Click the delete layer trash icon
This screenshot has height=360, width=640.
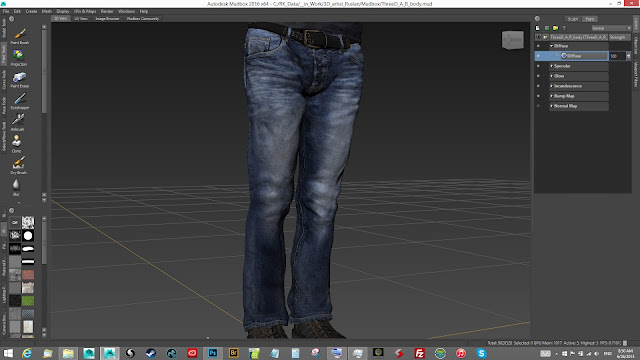click(564, 28)
